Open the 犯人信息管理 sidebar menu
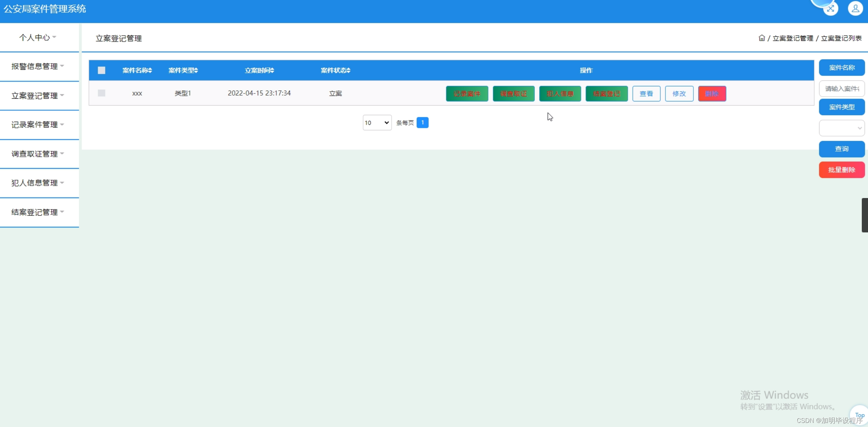This screenshot has width=868, height=427. [38, 183]
